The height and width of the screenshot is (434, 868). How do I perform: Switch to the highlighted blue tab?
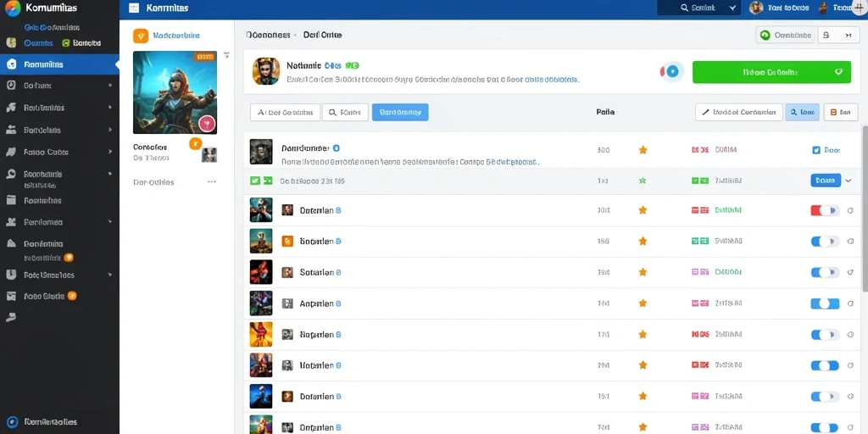[400, 113]
